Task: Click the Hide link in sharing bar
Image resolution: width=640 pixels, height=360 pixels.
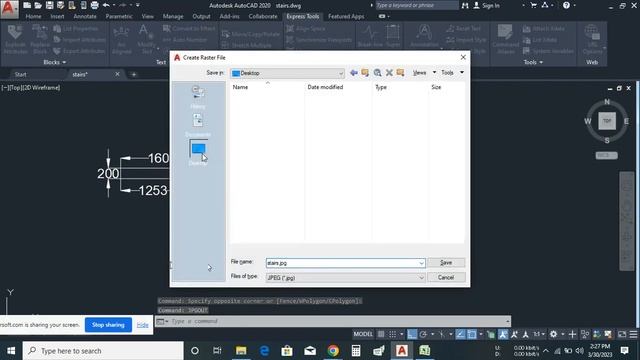Action: pyautogui.click(x=142, y=325)
